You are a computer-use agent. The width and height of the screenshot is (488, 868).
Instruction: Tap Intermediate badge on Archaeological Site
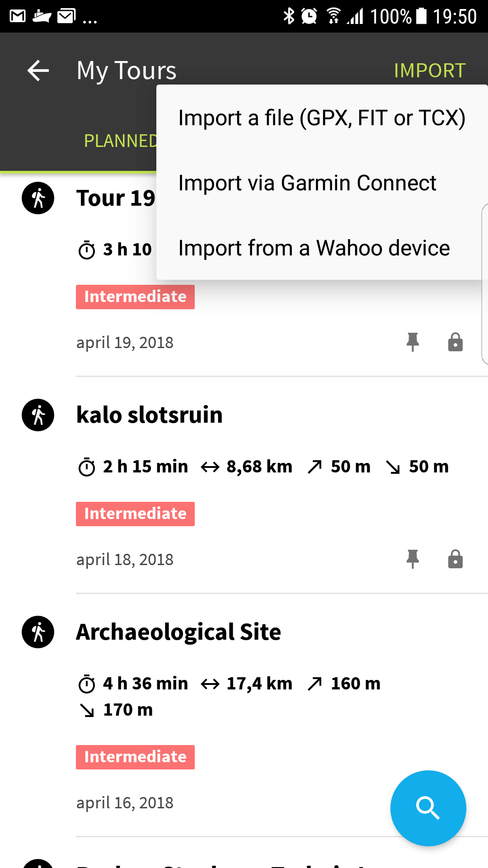pyautogui.click(x=135, y=757)
